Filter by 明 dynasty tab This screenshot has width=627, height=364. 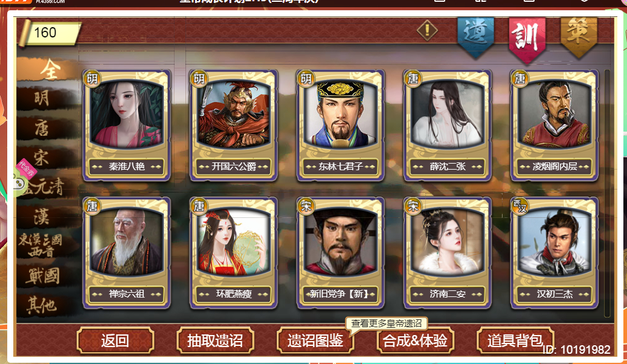pos(42,98)
